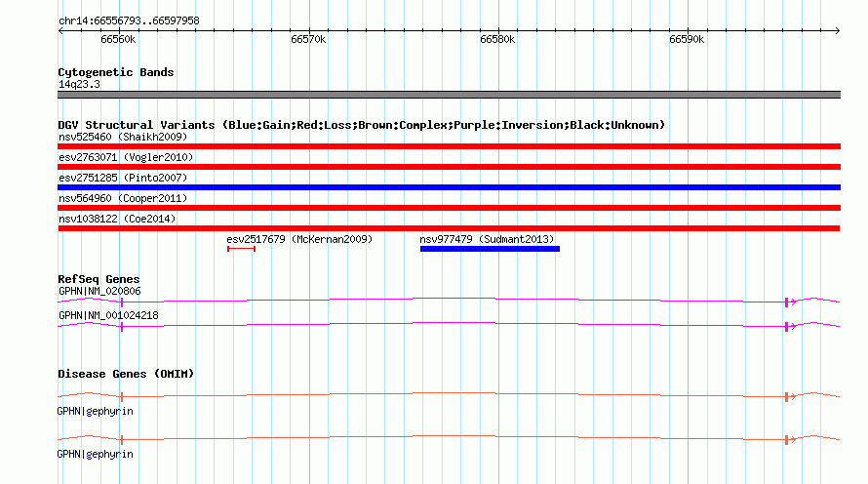This screenshot has height=484, width=868.
Task: Select the small esv2517679 McKernan2009 red feature
Action: click(241, 249)
